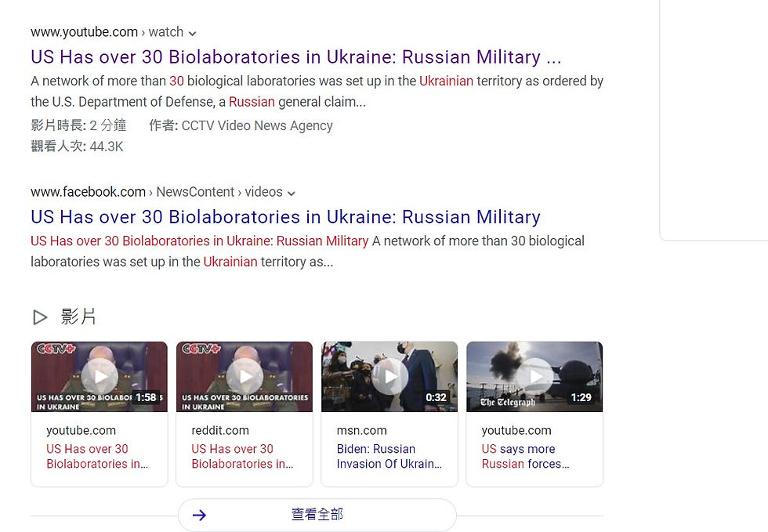768x532 pixels.
Task: Open youtube.com 'US Has over 30 Biolaboratories' card title
Action: [97, 457]
